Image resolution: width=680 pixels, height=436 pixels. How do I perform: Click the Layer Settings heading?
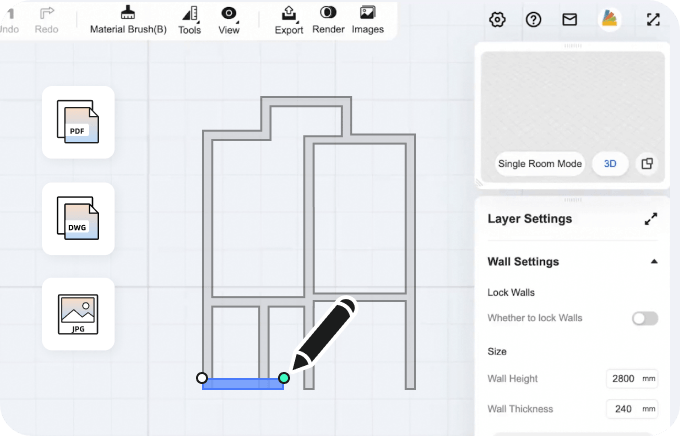pyautogui.click(x=530, y=219)
